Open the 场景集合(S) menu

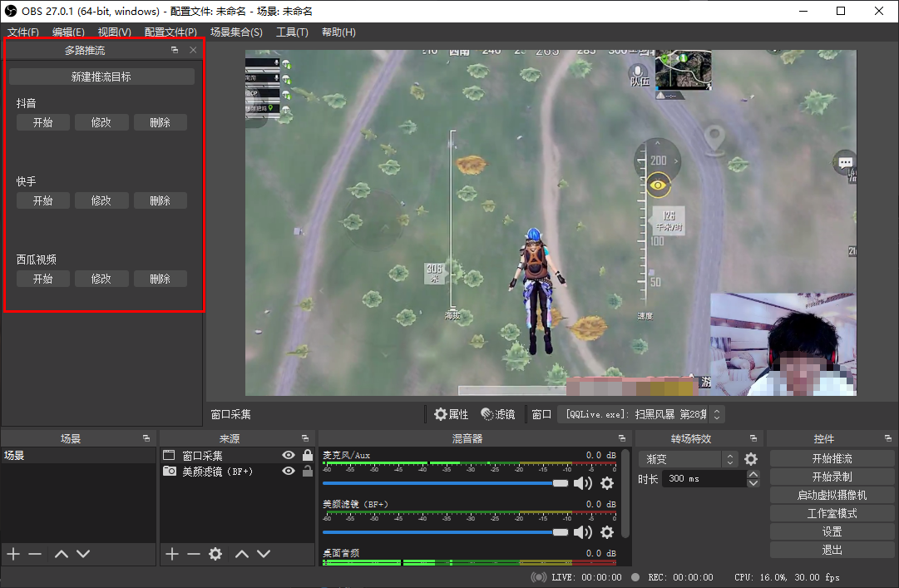click(236, 32)
